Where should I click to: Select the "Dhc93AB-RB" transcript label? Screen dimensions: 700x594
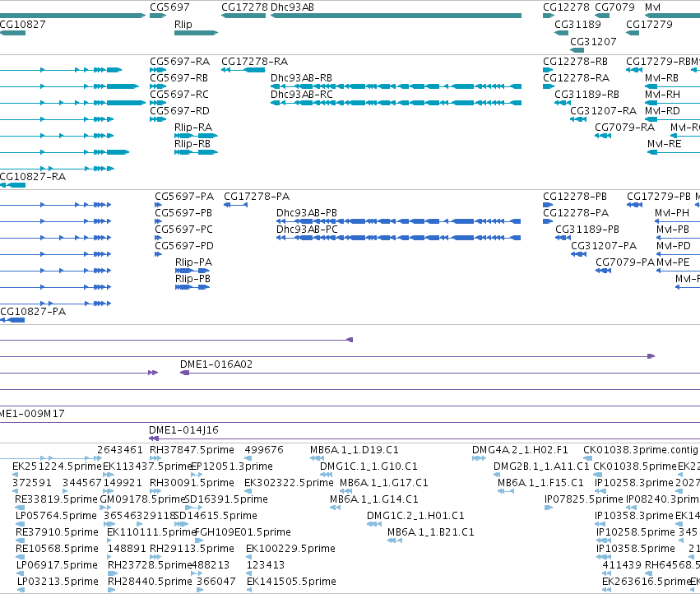coord(301,77)
